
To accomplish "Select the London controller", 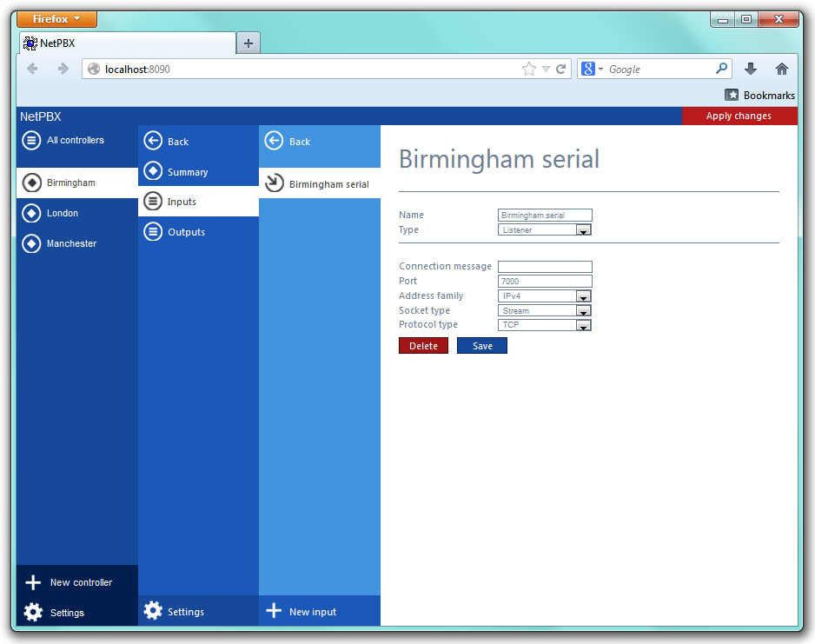I will pyautogui.click(x=62, y=213).
